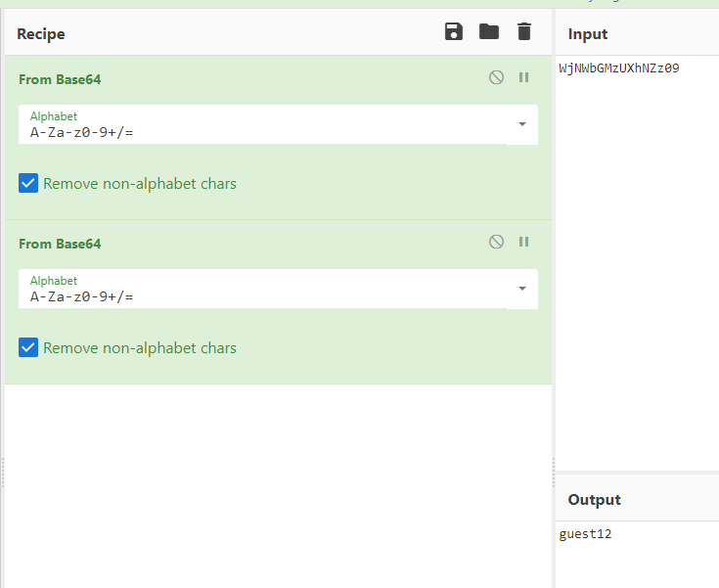Uncheck second Remove non-alphabet chars checkbox
The image size is (719, 588).
coord(28,347)
